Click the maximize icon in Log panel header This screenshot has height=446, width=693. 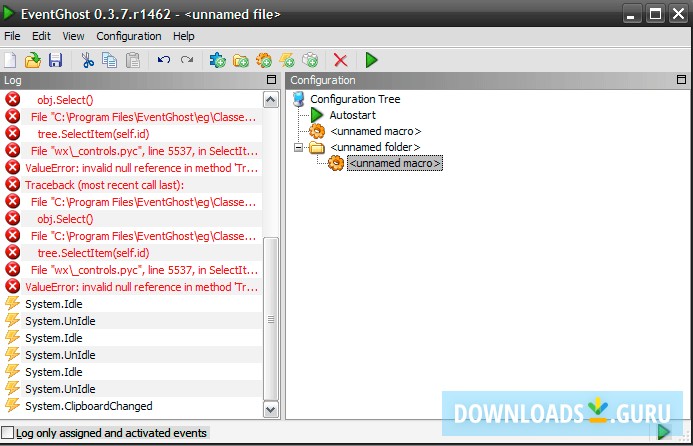click(271, 80)
